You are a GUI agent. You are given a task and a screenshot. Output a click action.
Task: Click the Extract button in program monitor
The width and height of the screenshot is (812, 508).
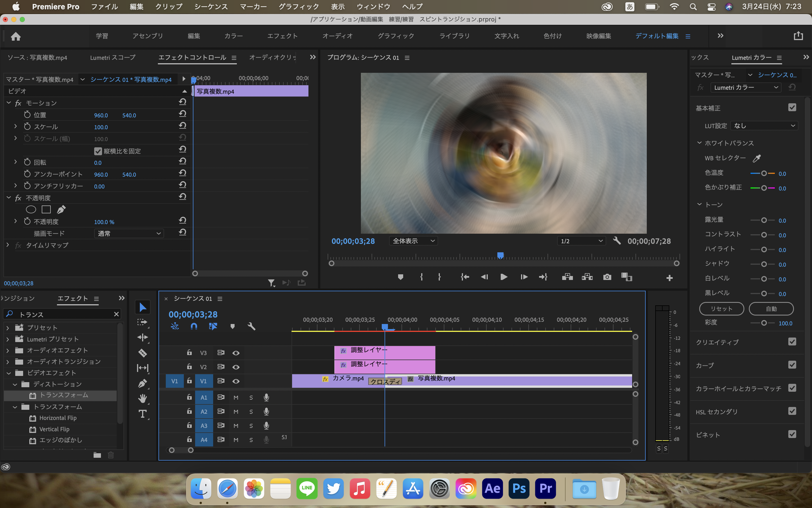[587, 277]
